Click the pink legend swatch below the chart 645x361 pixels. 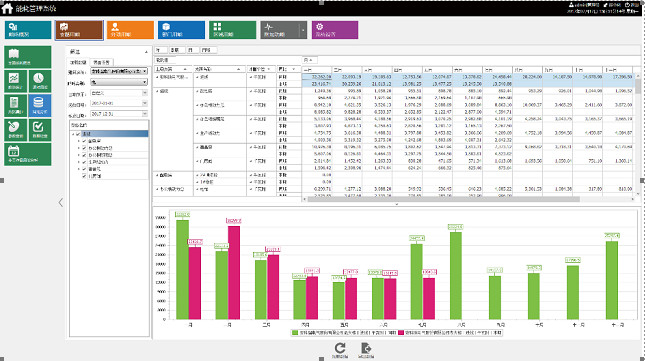pos(401,333)
